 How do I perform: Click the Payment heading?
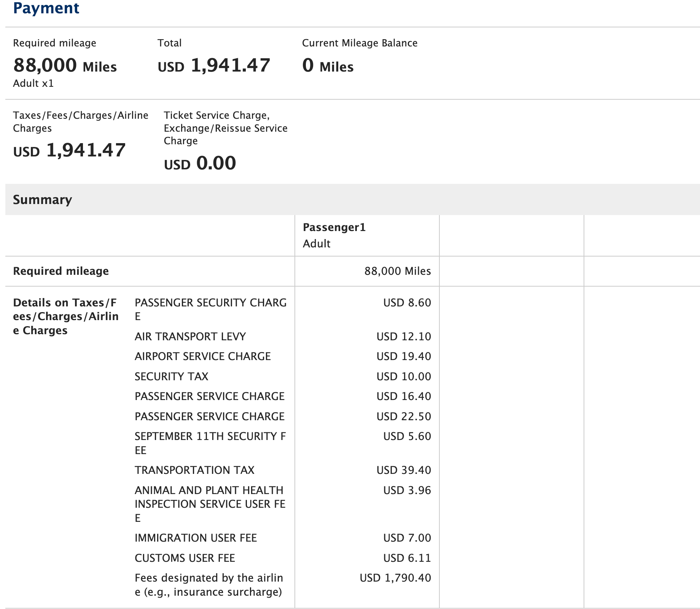[46, 8]
